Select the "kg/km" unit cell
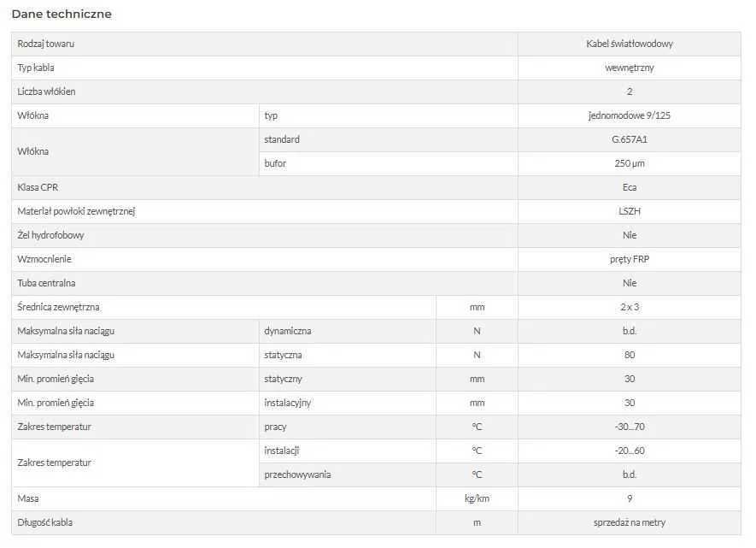Viewport: 756px width, 548px height. (477, 498)
